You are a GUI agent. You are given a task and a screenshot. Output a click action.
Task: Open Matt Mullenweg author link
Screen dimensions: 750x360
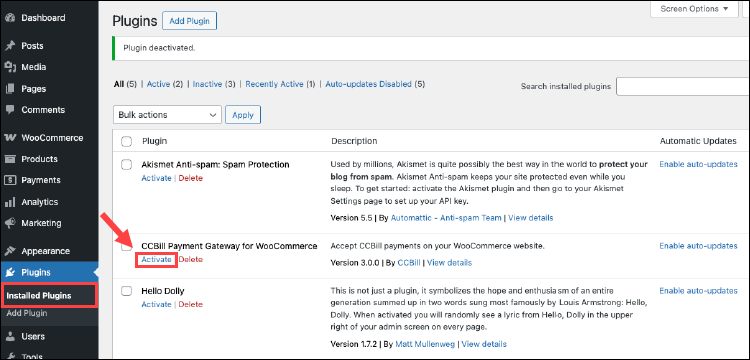pos(425,344)
